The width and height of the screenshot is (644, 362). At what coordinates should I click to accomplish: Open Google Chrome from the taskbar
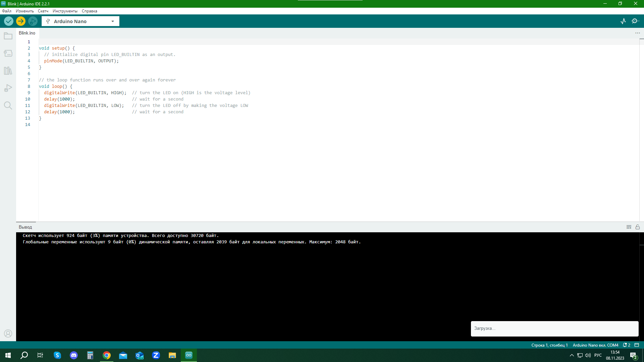pos(107,355)
